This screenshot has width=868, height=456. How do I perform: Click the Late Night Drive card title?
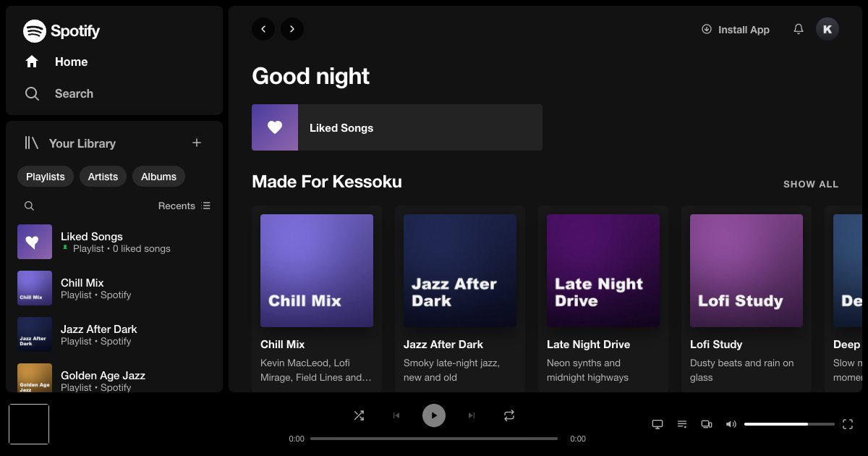pos(589,345)
